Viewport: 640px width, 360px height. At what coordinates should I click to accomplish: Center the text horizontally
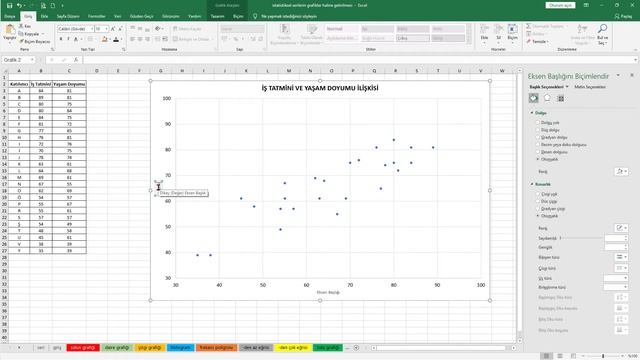click(140, 39)
